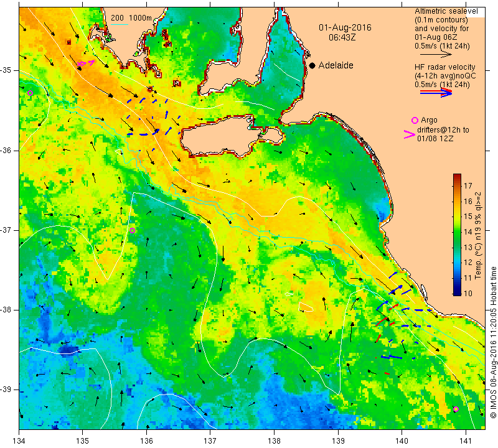Screen dimensions: 498x448
Task: Click the 134 longitude axis label
Action: click(19, 441)
